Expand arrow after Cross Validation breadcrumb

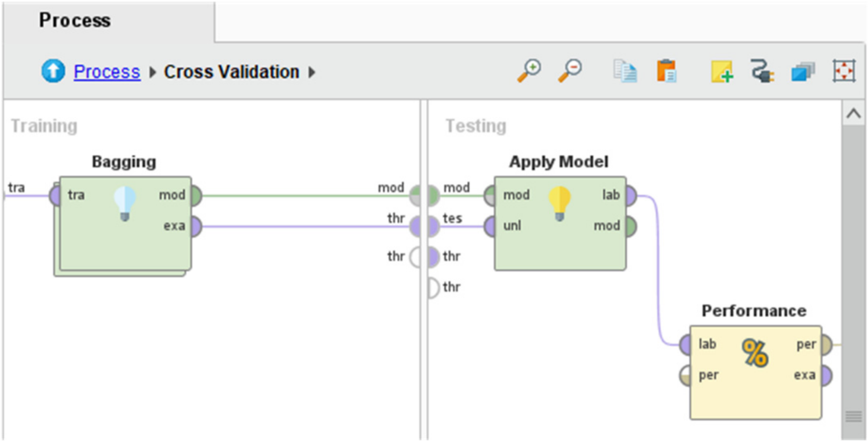pyautogui.click(x=312, y=72)
